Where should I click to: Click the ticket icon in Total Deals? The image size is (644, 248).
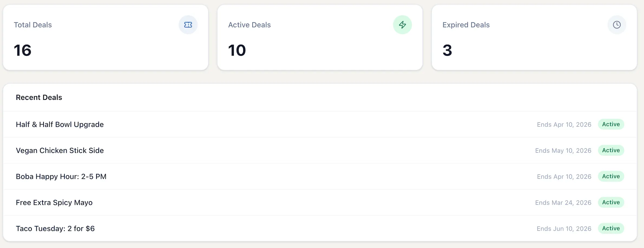pyautogui.click(x=188, y=25)
